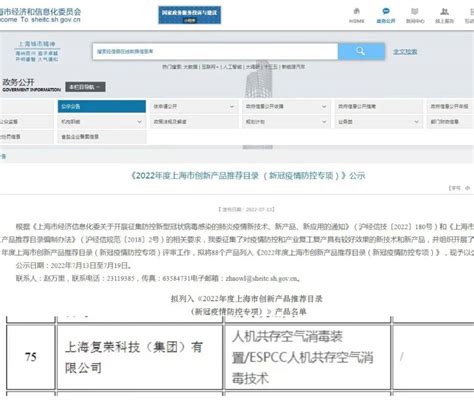
Task: Open the third-row 食盐企业 menu item
Action: pyautogui.click(x=102, y=137)
